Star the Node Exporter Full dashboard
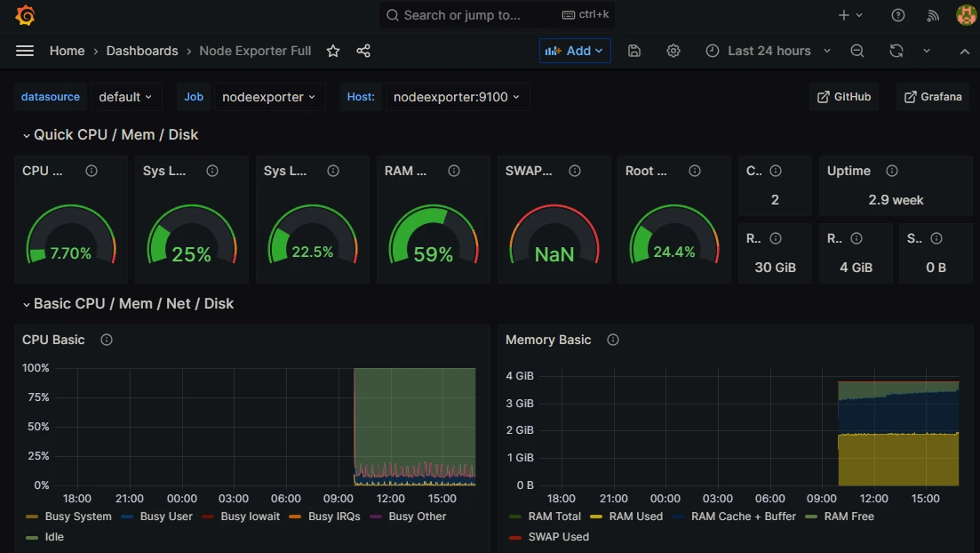 (x=332, y=51)
